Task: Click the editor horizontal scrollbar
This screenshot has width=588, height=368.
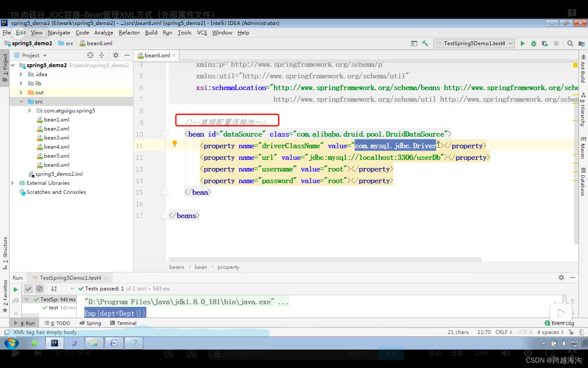Action: coord(325,259)
